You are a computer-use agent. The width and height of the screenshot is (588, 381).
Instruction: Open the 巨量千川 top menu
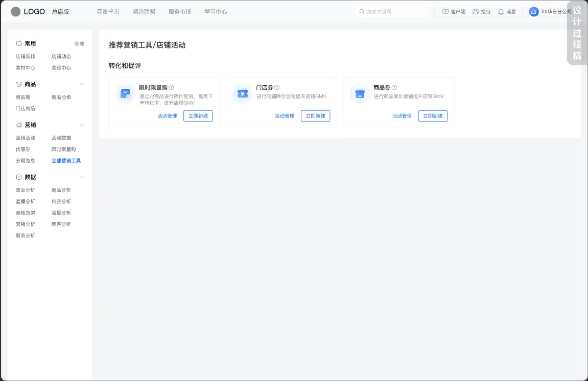[108, 12]
